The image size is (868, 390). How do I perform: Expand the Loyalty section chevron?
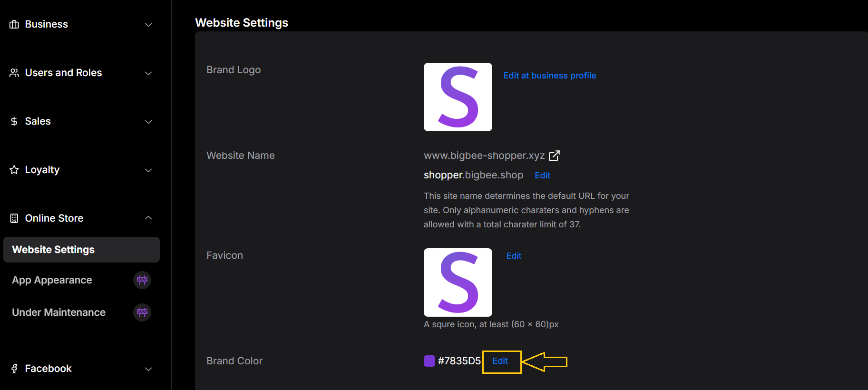148,170
